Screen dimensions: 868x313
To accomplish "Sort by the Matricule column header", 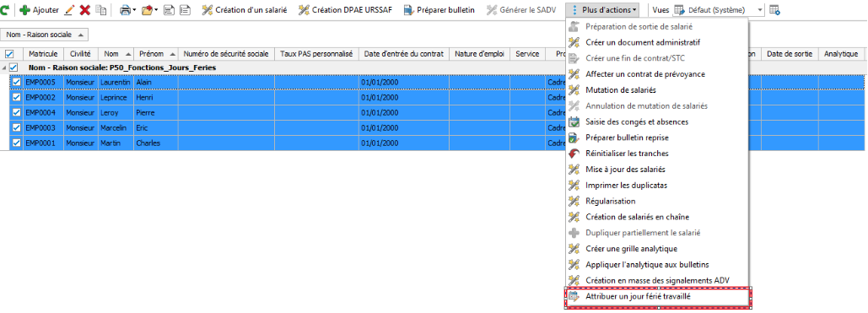I will [43, 54].
